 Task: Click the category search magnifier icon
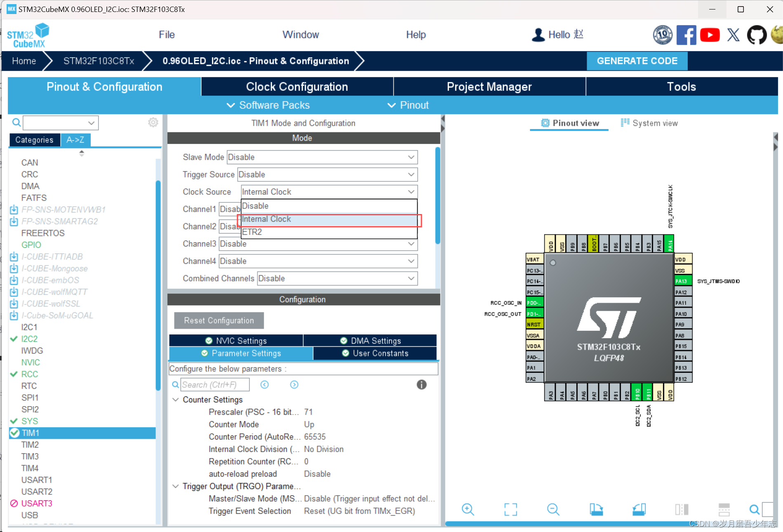click(16, 122)
